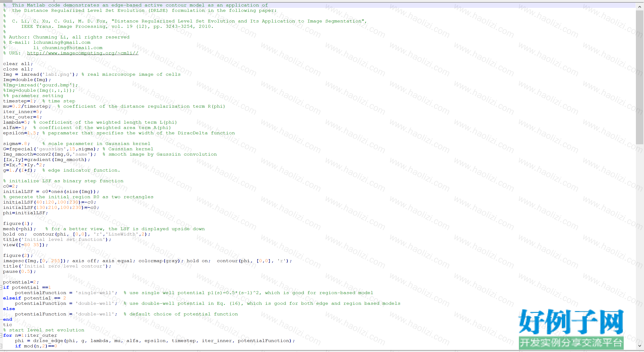Click the 'mesh(-phi);' line
Screen dimensions: 644x352
104,229
